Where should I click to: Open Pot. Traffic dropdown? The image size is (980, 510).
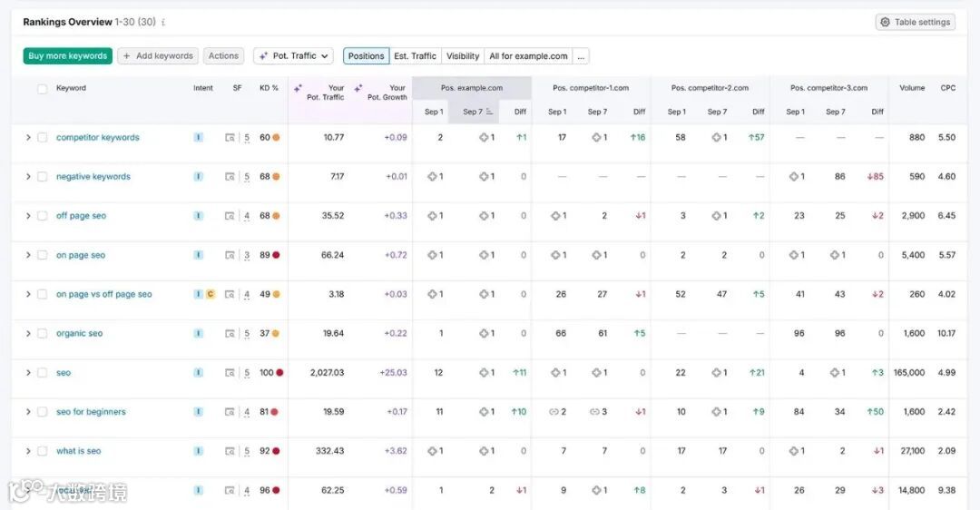(x=293, y=55)
